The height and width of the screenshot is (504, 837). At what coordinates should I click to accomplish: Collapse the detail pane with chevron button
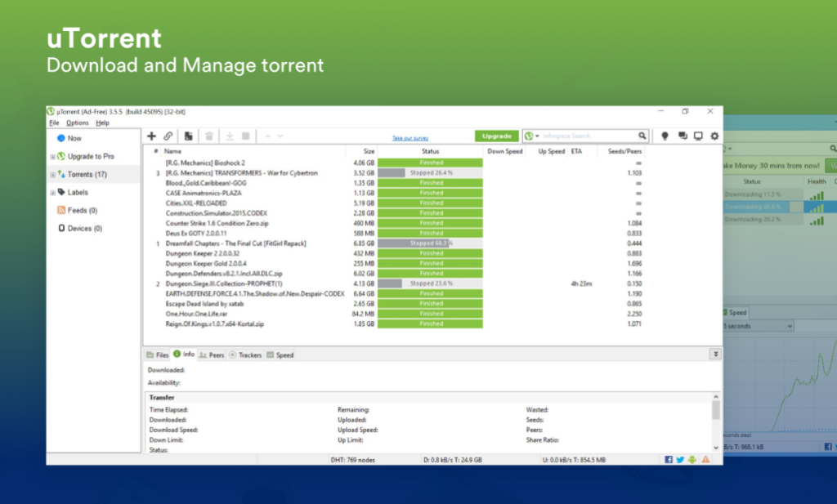(x=715, y=355)
